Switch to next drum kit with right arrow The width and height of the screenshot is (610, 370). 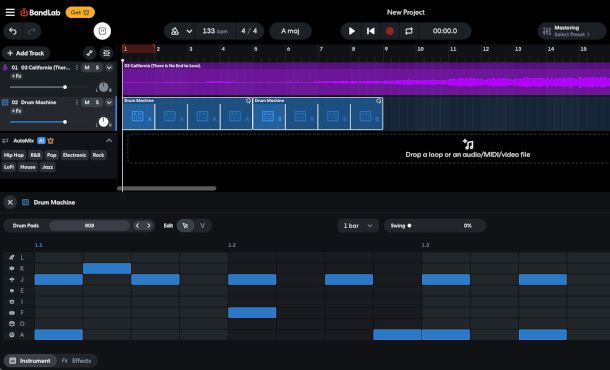149,226
